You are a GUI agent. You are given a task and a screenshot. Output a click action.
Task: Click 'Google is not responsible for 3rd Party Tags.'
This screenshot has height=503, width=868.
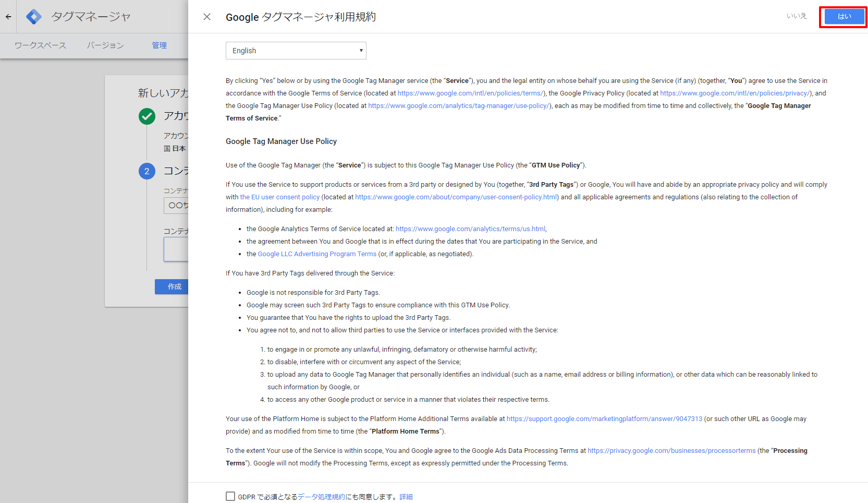pos(313,293)
